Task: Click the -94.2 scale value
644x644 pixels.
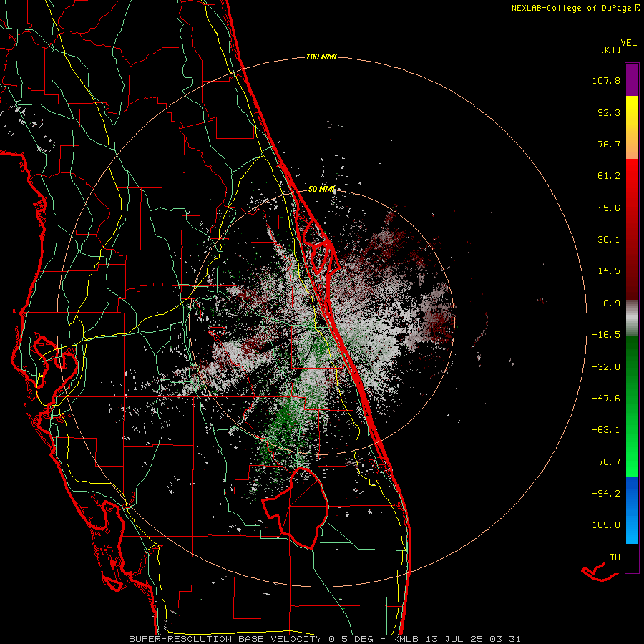Action: tap(606, 493)
